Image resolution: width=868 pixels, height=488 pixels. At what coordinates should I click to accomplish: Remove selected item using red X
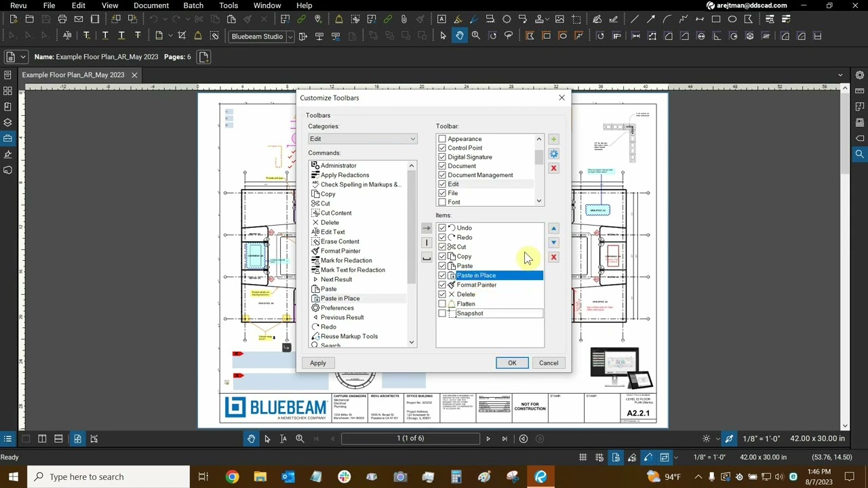(x=553, y=258)
